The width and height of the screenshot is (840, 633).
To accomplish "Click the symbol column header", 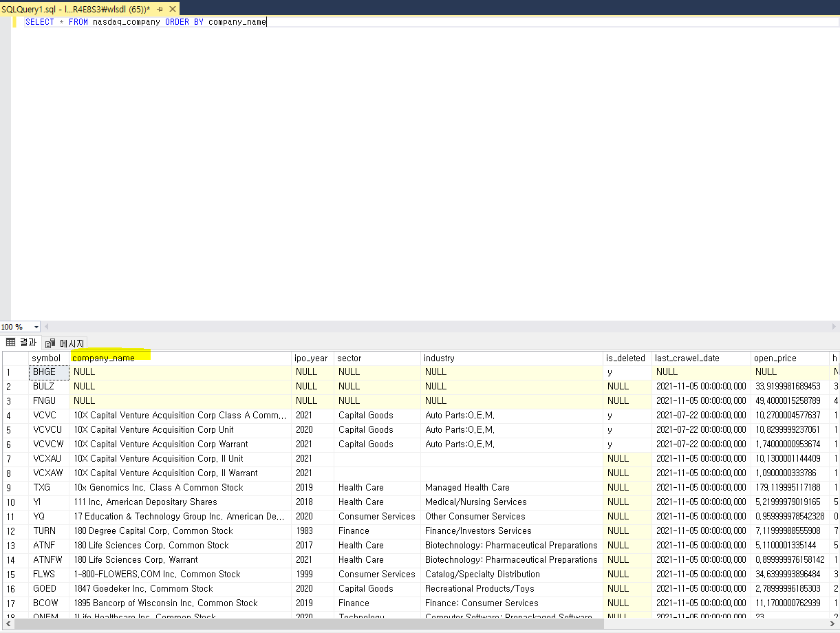I will coord(50,358).
